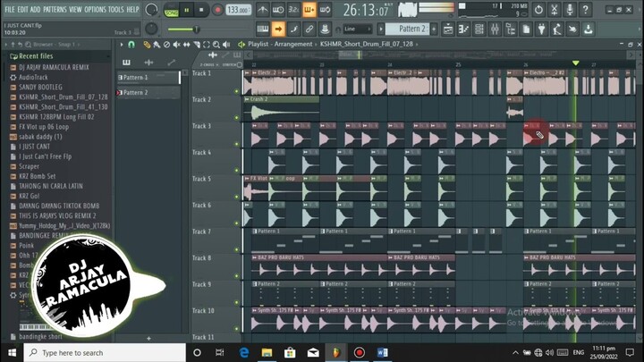Open the Z-CROSS dropdown in playlist header
Image resolution: width=644 pixels, height=362 pixels.
(209, 65)
